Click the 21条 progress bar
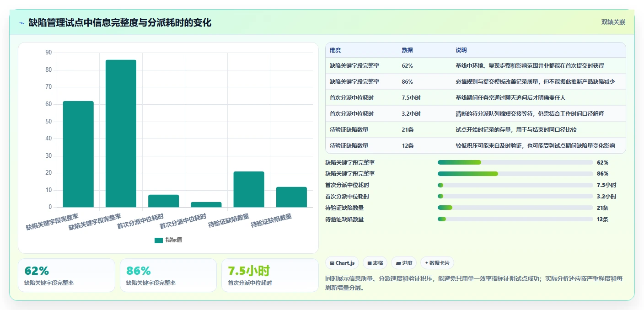644x310 pixels. point(515,208)
